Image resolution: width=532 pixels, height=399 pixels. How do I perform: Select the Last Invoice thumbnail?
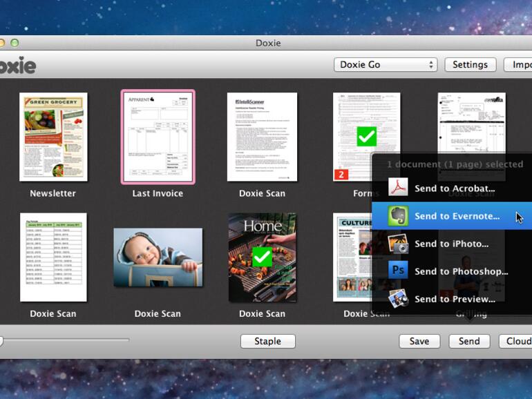tap(158, 137)
